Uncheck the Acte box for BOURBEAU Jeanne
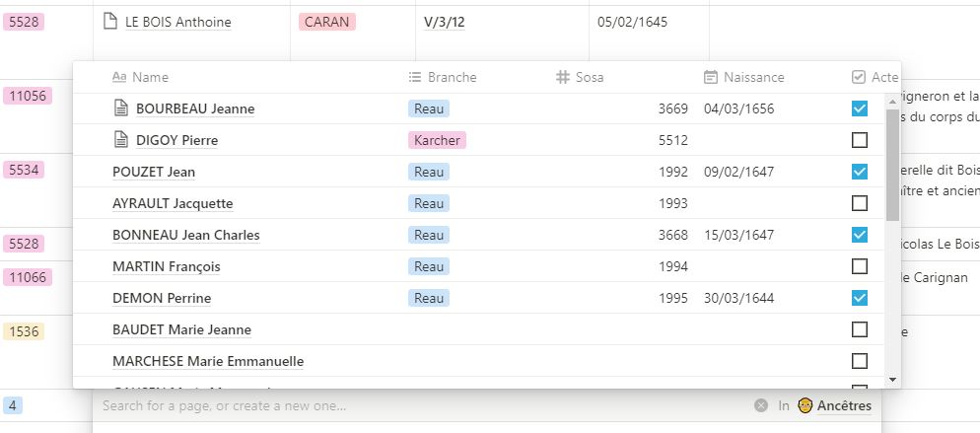980x433 pixels. point(860,108)
